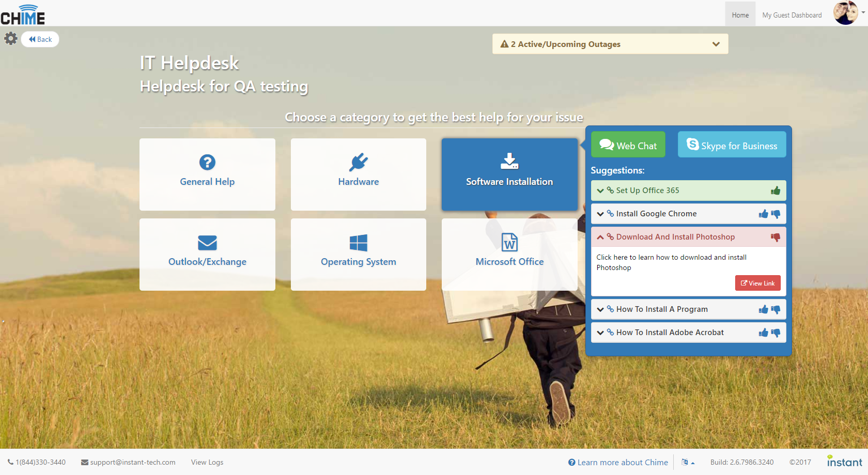Image resolution: width=868 pixels, height=475 pixels.
Task: Click thumbs up on Set Up Office 365
Action: tap(776, 191)
